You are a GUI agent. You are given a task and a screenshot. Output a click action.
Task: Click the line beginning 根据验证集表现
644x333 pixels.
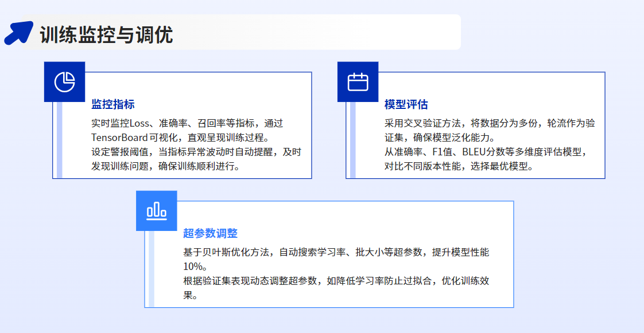(336, 281)
